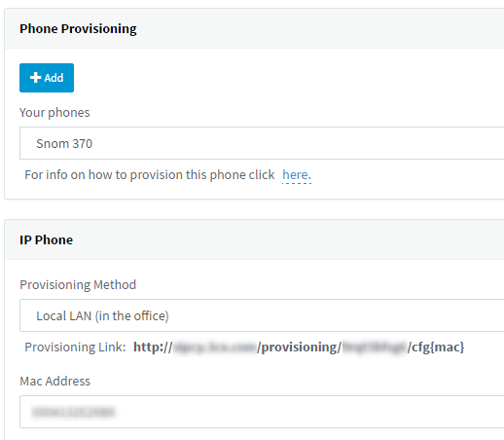Click 'Local LAN (in the office)' option text

coord(102,315)
